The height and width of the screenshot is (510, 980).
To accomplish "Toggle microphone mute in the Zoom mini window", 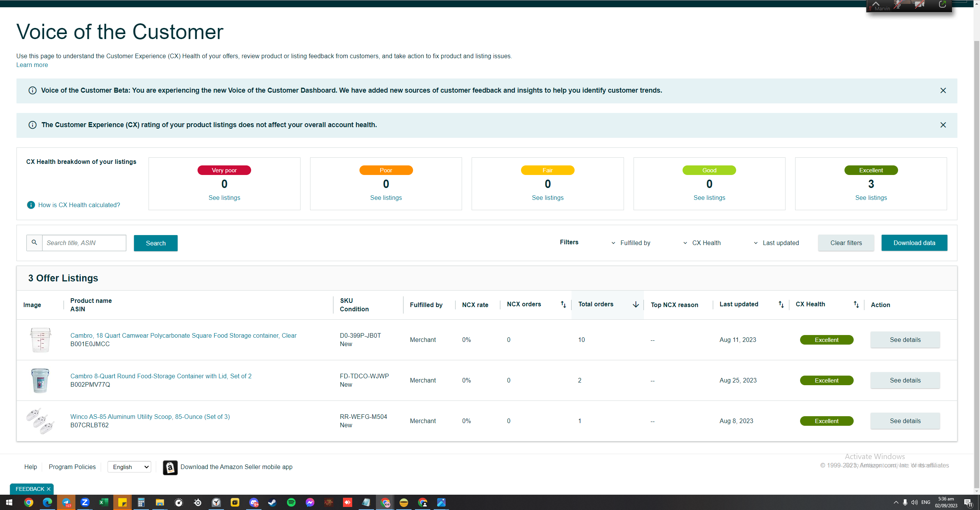I will coord(898,5).
